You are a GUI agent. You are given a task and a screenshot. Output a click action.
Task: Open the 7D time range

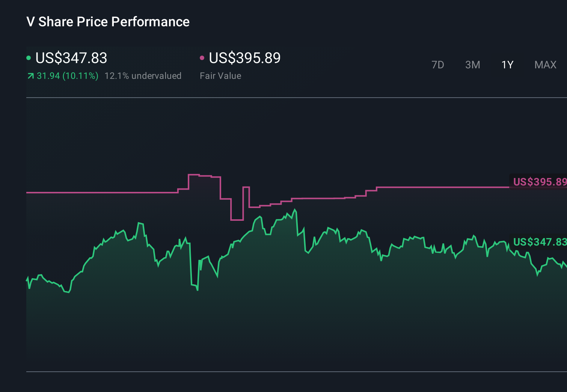pos(438,65)
